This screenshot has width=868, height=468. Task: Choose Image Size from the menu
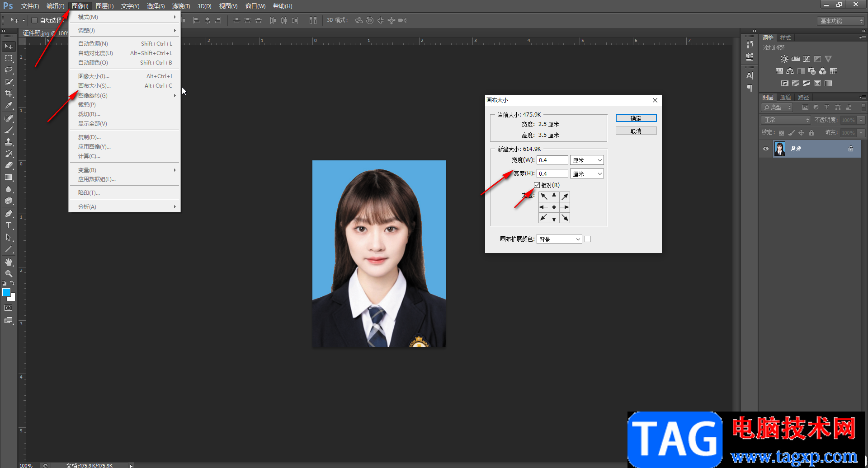[x=94, y=76]
